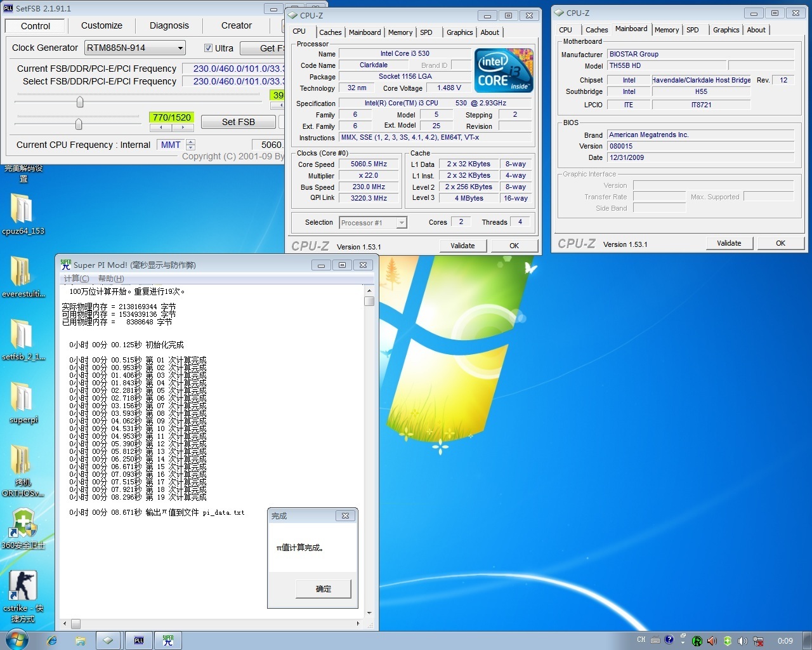
Task: Click the Super PI taskbar icon
Action: click(167, 640)
